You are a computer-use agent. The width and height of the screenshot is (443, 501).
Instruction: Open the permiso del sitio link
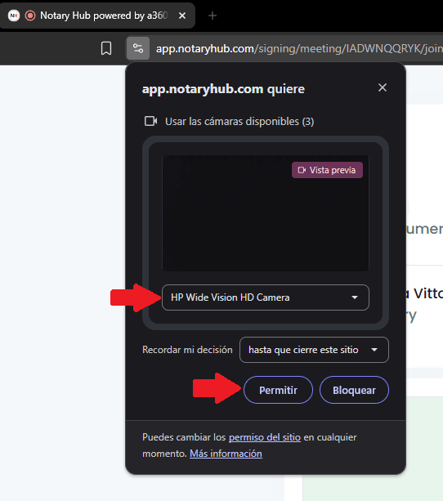[265, 437]
